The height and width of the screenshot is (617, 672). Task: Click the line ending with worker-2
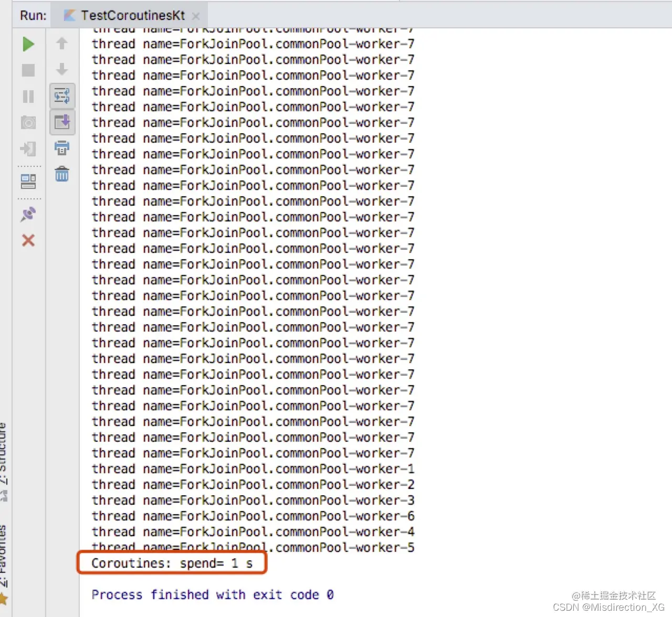[x=253, y=485]
